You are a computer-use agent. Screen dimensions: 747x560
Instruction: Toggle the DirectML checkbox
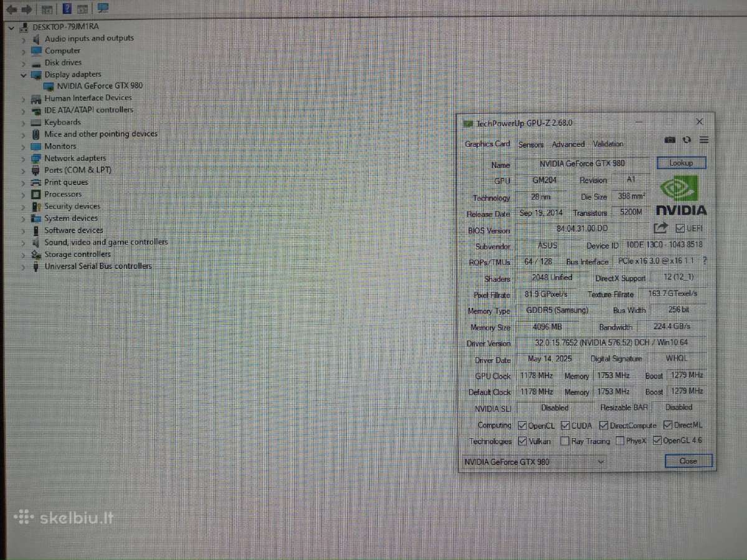(x=668, y=425)
